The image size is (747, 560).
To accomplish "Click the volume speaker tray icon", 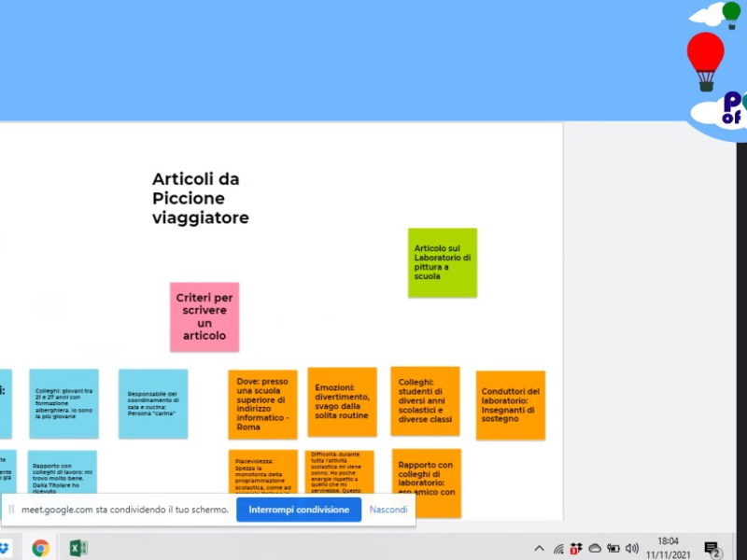I will click(x=632, y=549).
